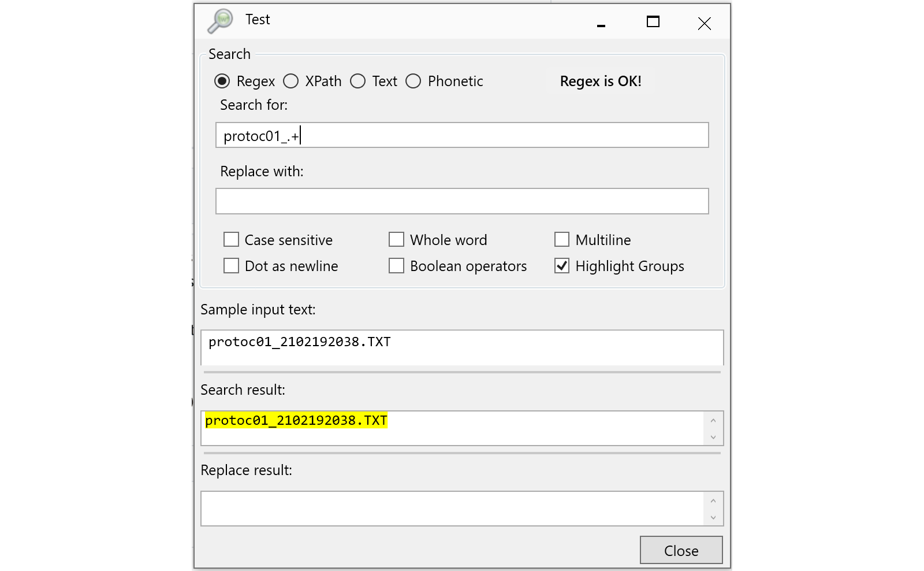Disable the Highlight Groups option
This screenshot has height=571, width=924.
tap(561, 266)
